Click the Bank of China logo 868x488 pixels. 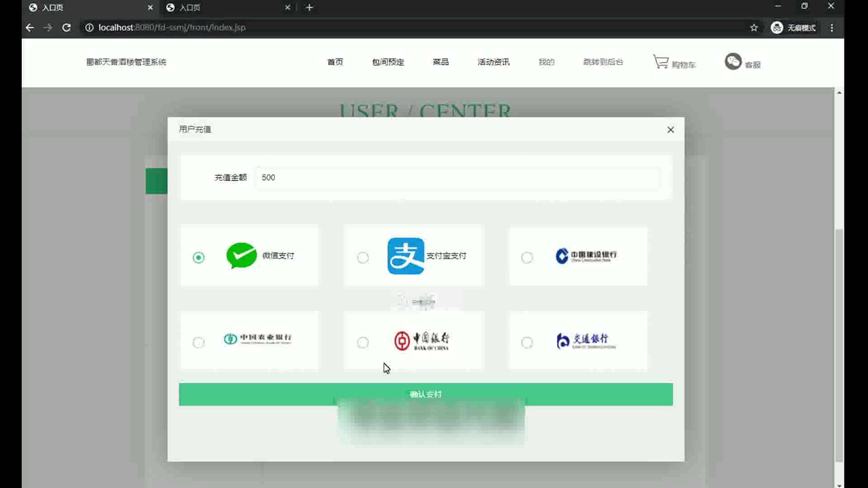point(421,341)
